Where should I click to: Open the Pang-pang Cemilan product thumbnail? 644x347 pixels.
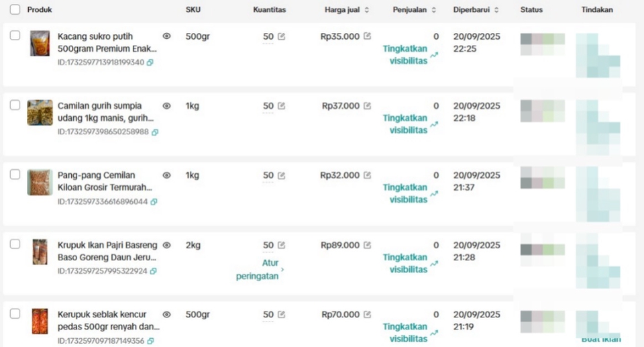click(40, 183)
